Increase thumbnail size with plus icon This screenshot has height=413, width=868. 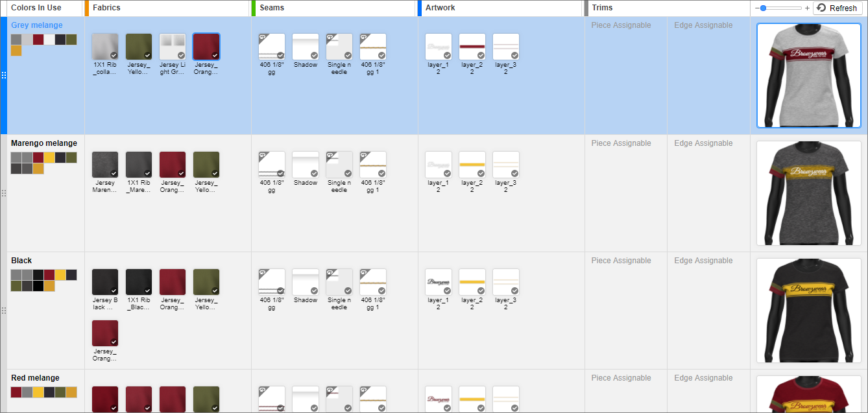[x=807, y=8]
